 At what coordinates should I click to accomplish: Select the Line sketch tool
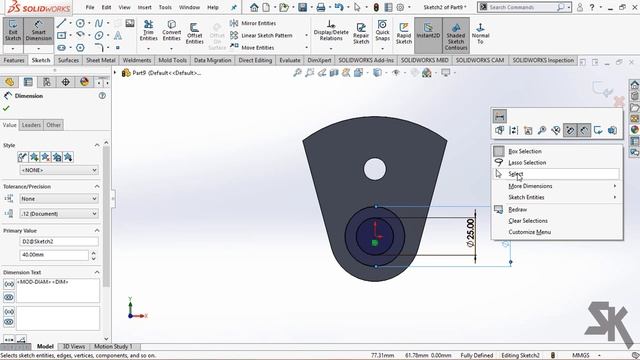(61, 23)
